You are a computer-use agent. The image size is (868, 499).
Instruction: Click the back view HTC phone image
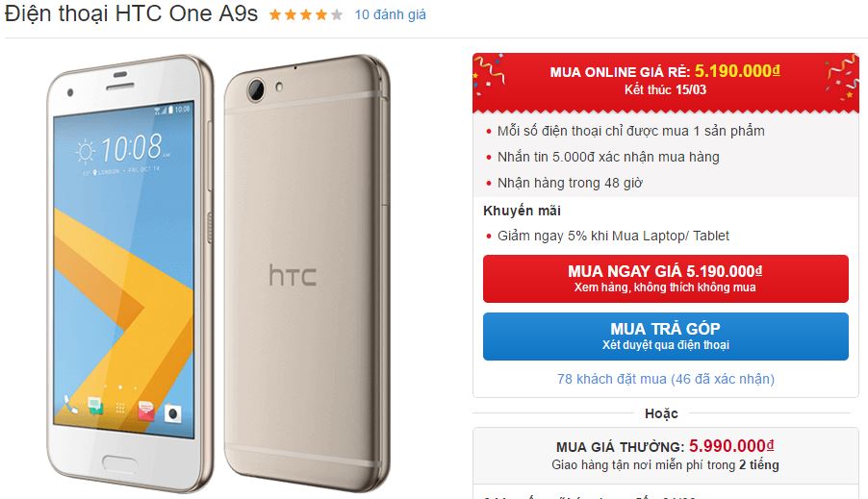point(307,273)
